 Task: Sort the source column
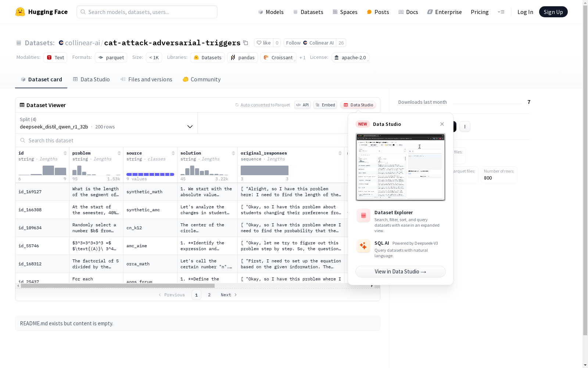coord(173,153)
